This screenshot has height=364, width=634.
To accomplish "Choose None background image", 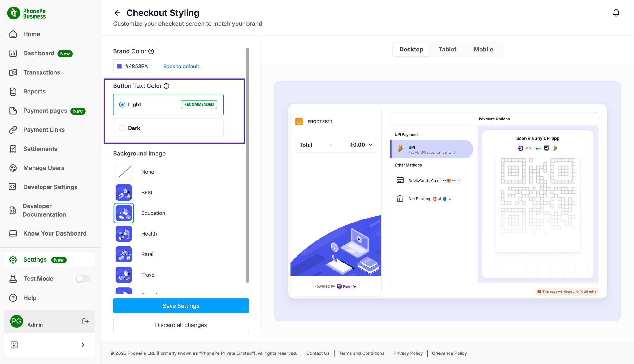I will point(124,172).
